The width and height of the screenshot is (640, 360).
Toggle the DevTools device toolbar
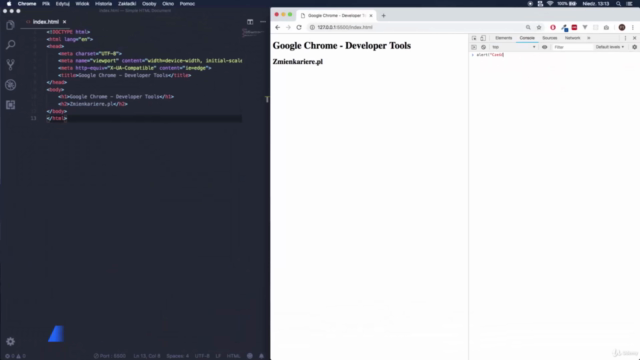tap(483, 38)
